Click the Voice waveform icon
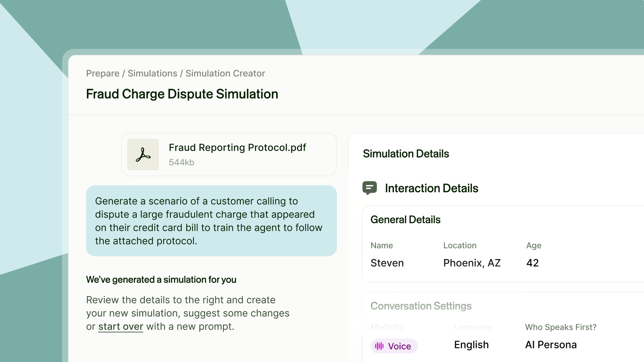644x362 pixels. [x=379, y=346]
